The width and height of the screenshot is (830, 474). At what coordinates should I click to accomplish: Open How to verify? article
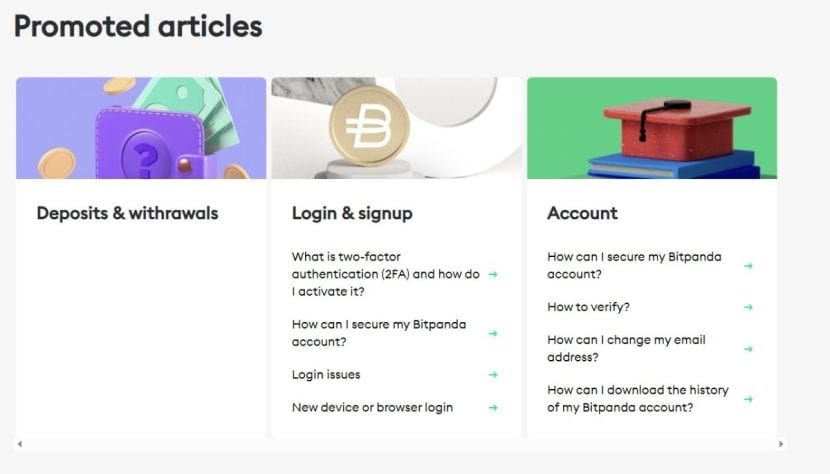click(x=588, y=307)
